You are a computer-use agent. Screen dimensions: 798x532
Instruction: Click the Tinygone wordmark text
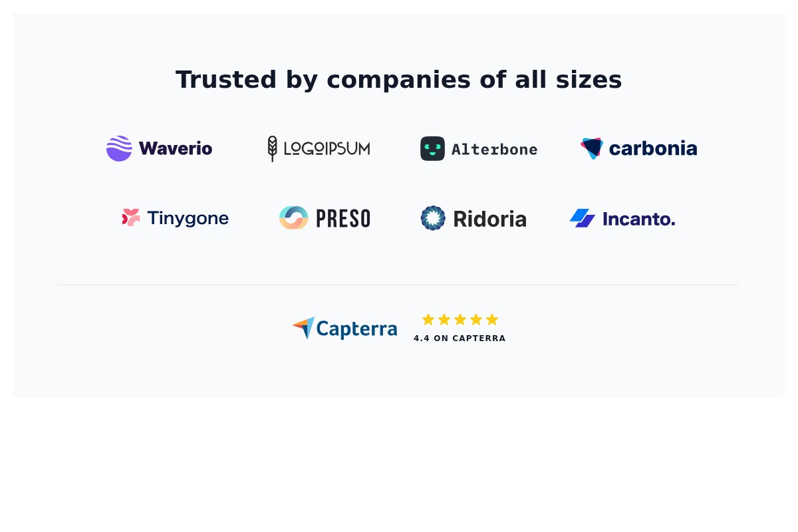pos(188,218)
